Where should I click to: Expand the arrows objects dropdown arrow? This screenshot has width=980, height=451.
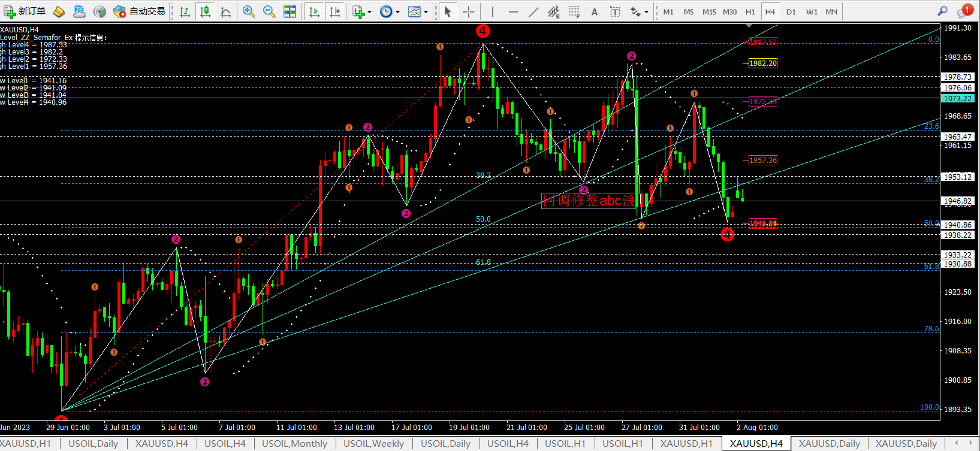646,12
